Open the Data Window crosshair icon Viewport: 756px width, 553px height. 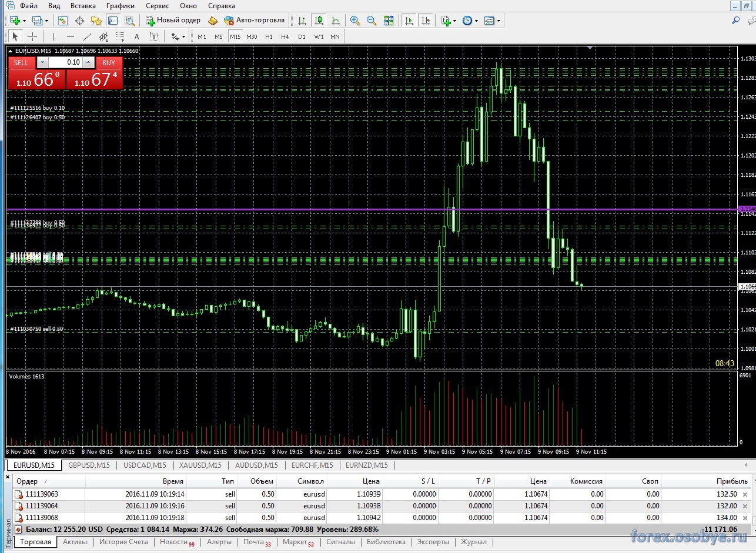coord(79,21)
